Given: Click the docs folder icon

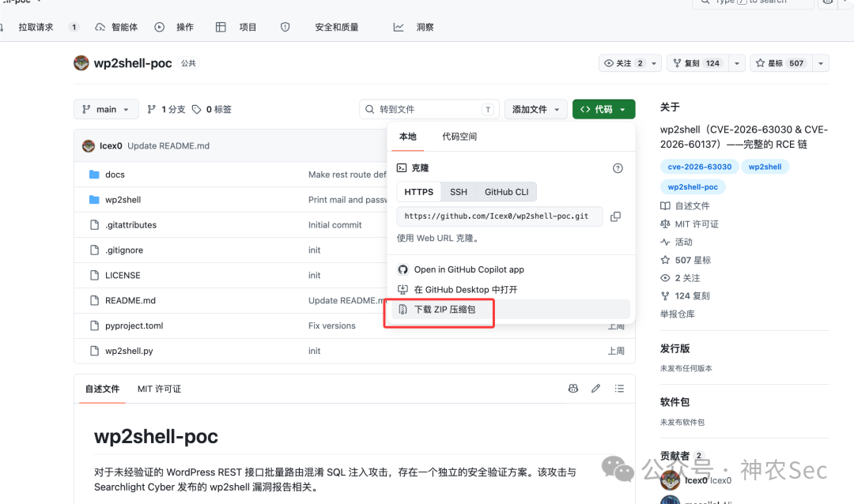Looking at the screenshot, I should tap(94, 174).
